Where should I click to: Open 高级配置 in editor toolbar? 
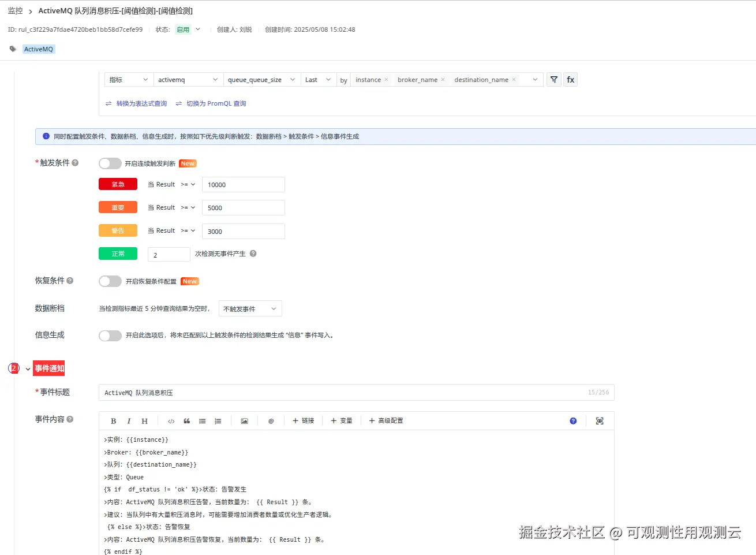pos(386,421)
